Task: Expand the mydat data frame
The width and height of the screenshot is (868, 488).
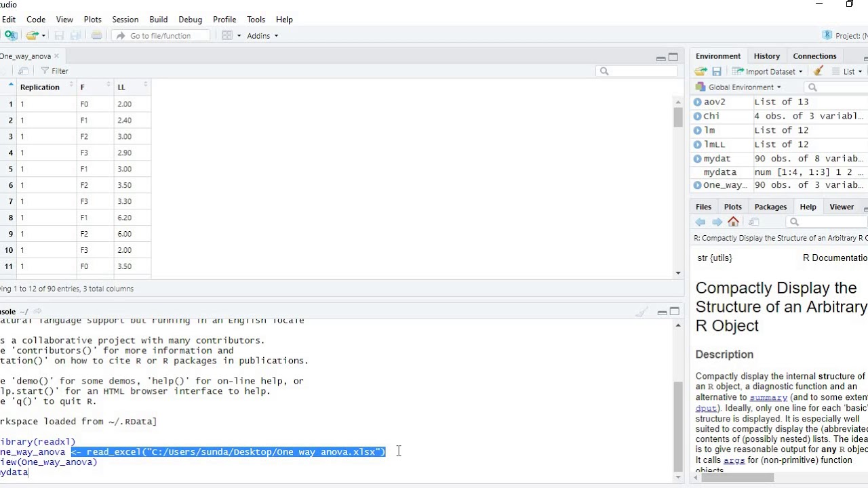Action: click(697, 159)
